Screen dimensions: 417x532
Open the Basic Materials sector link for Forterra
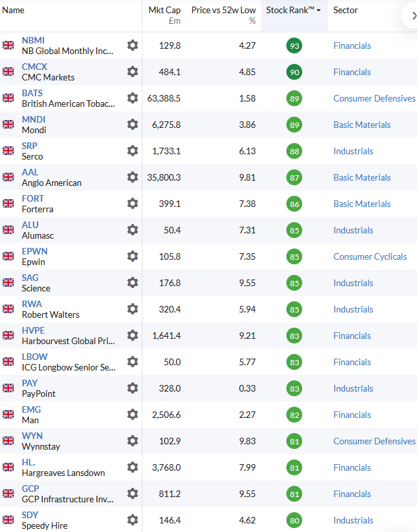coord(362,204)
